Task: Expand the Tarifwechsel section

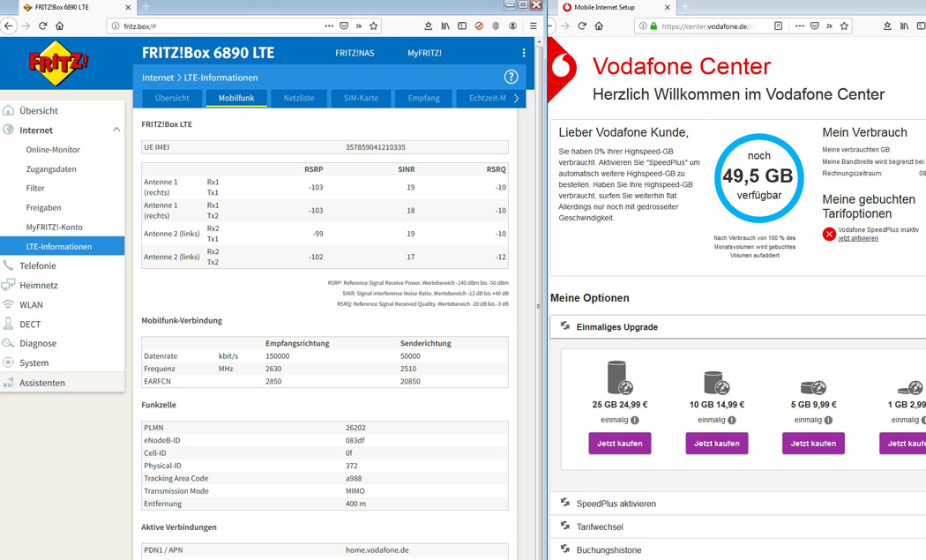Action: coord(738,526)
